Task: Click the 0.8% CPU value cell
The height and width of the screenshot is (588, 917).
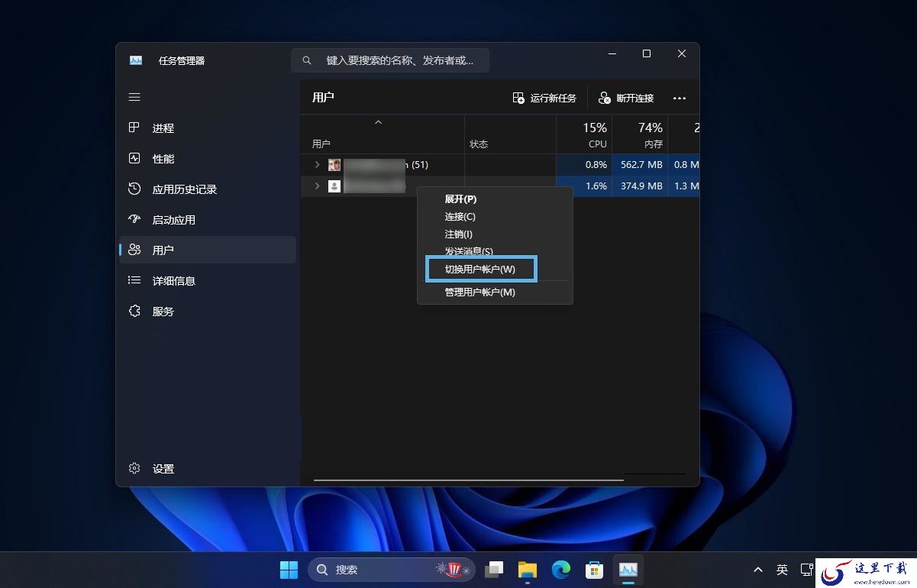Action: (x=584, y=165)
